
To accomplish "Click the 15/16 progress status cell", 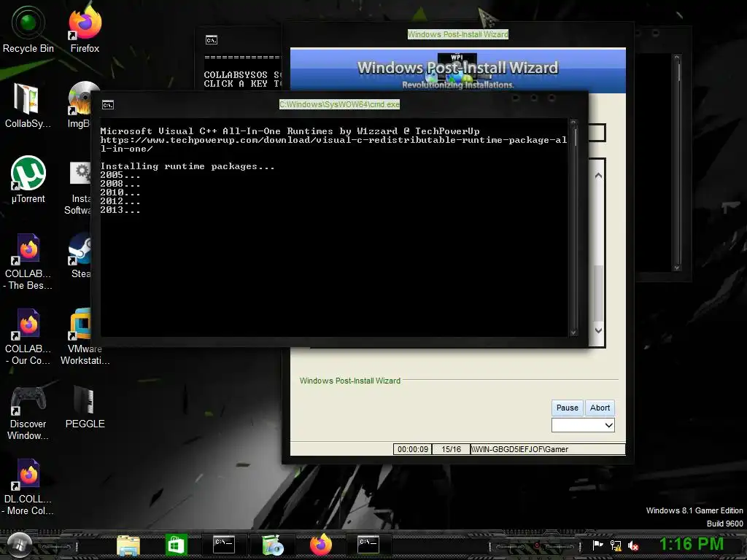I will (451, 449).
